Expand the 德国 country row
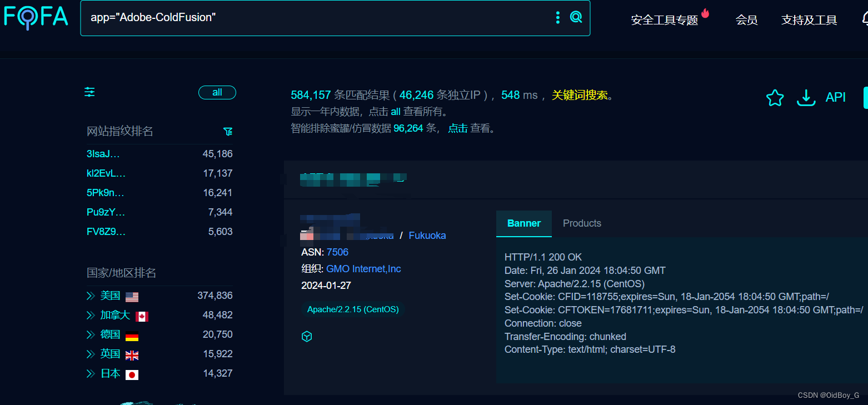The image size is (868, 405). (x=91, y=335)
